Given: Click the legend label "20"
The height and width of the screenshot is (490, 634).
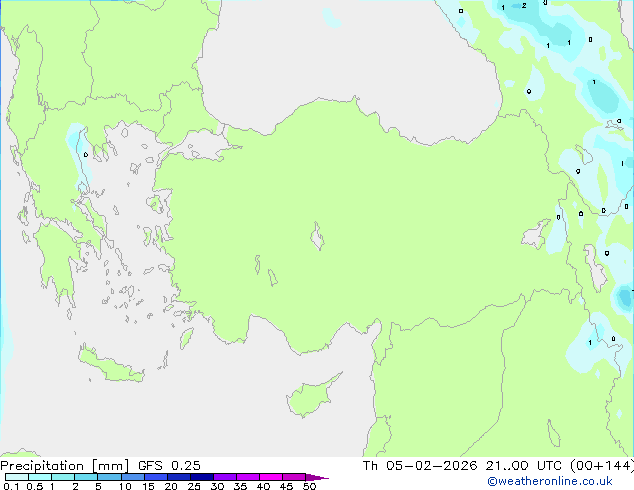Looking at the screenshot, I should click(x=171, y=486).
